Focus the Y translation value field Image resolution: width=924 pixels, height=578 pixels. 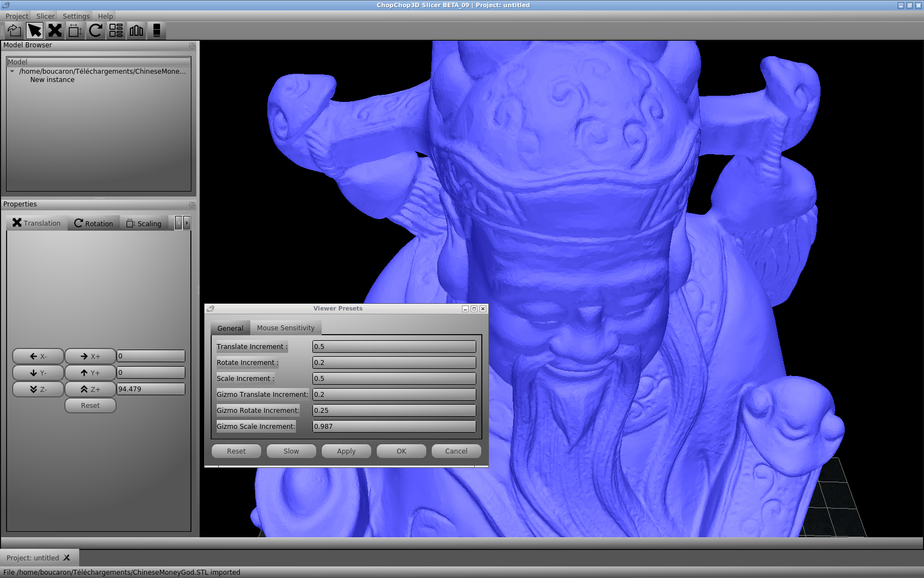pos(151,373)
